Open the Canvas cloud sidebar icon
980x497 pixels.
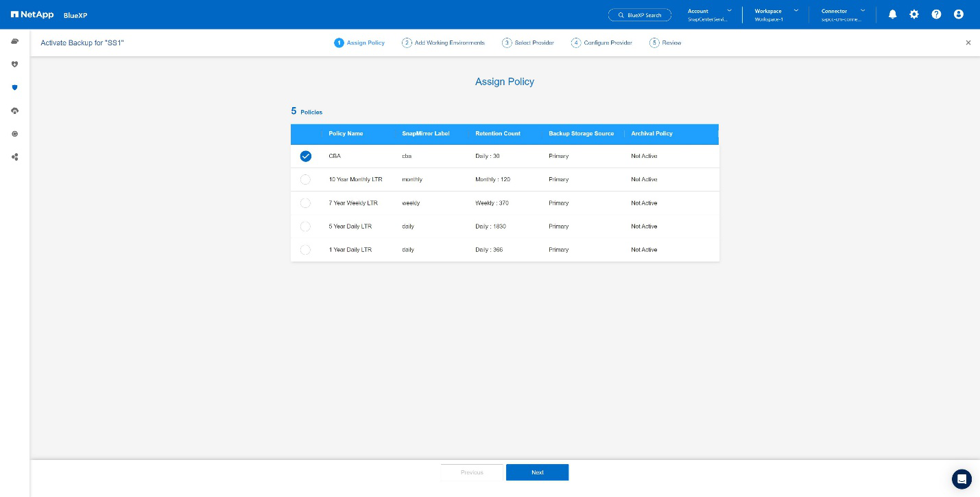14,42
